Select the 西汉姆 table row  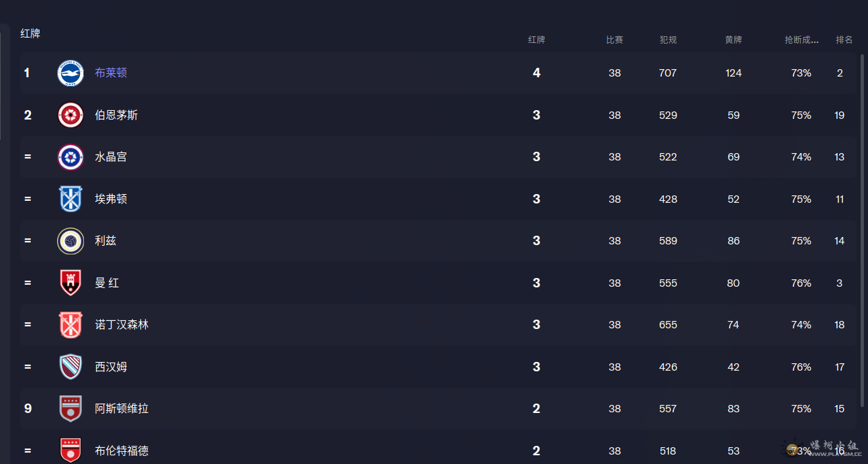coord(438,367)
